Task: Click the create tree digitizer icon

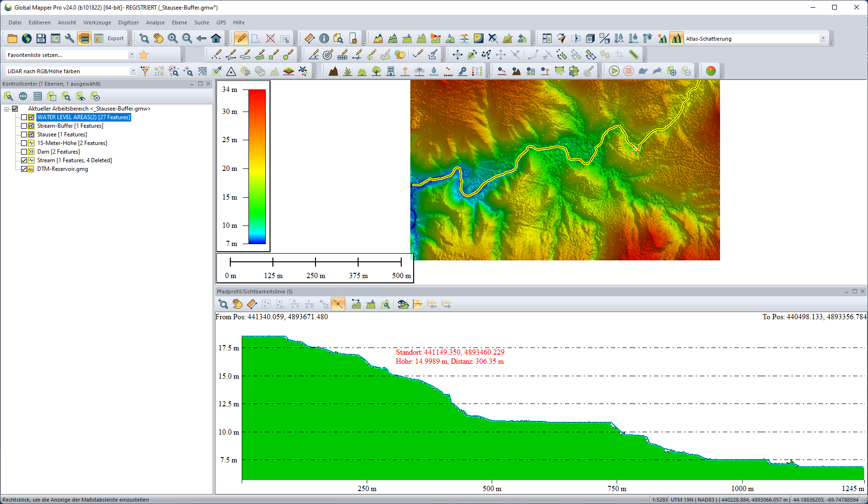Action: point(376,71)
